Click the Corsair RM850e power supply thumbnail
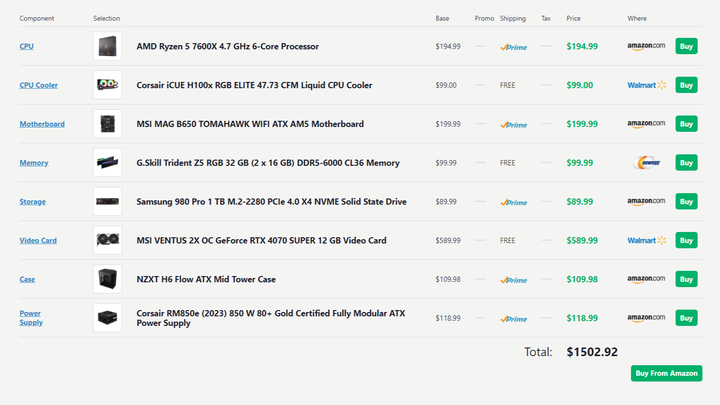 [x=107, y=318]
